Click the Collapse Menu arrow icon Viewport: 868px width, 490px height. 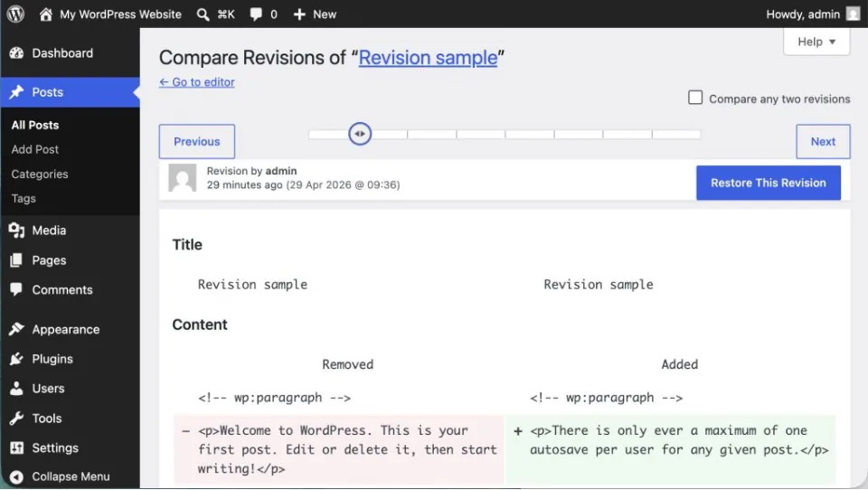tap(16, 476)
